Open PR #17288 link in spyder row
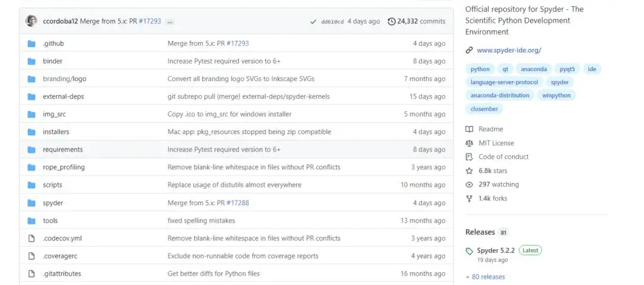 click(x=238, y=203)
